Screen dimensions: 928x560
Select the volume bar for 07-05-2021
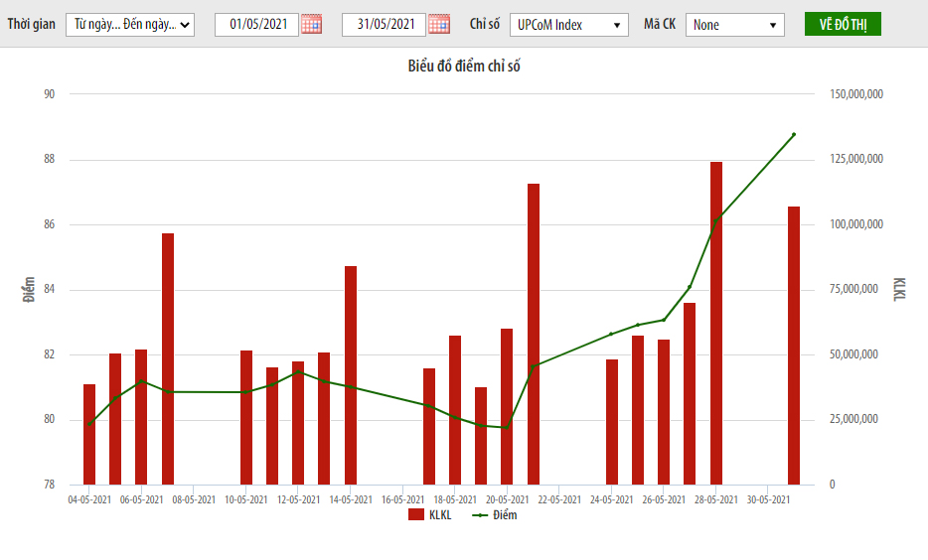tap(168, 358)
